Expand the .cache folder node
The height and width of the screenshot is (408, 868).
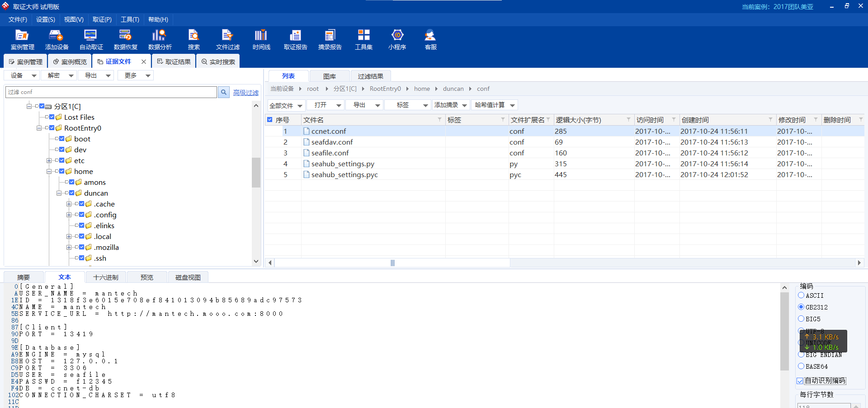point(69,204)
